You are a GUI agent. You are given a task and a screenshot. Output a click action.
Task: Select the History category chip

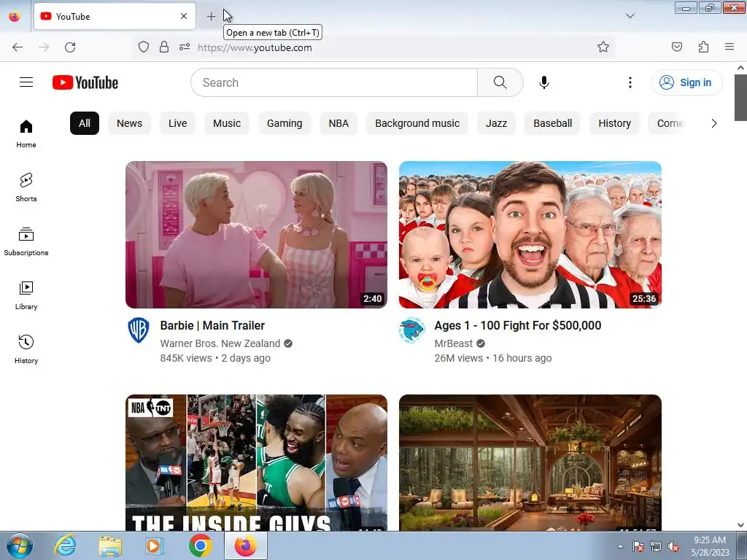tap(614, 123)
